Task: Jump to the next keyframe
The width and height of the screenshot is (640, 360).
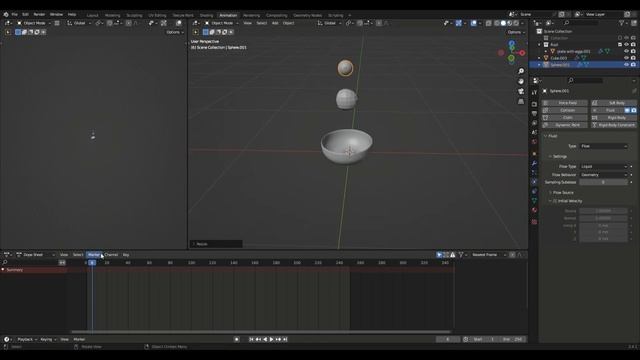Action: [278, 339]
